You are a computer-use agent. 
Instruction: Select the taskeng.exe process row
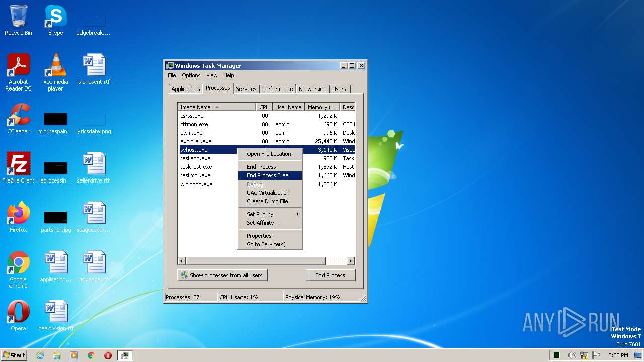(x=207, y=158)
